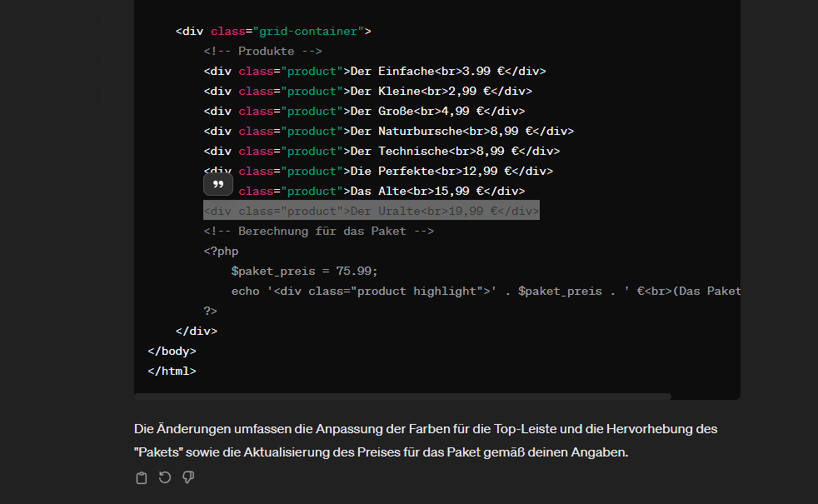Viewport: 818px width, 504px height.
Task: Click the '</body>' closing tag
Action: [172, 351]
